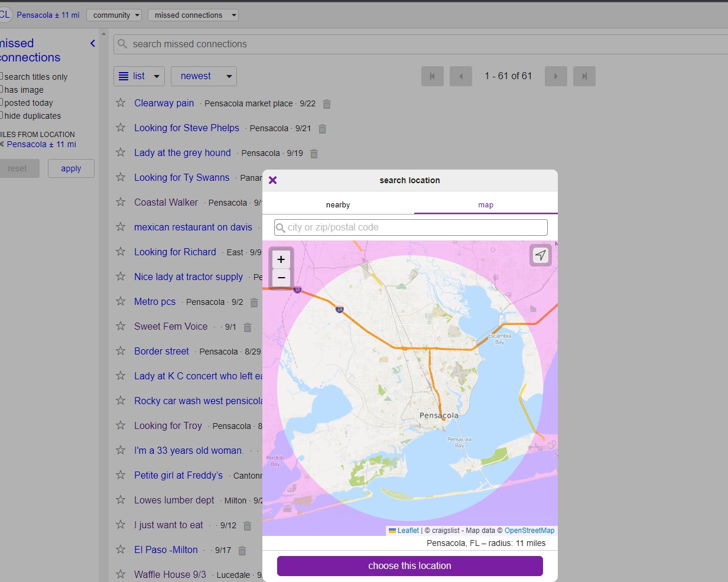Star the Metro pcs post

coord(121,301)
